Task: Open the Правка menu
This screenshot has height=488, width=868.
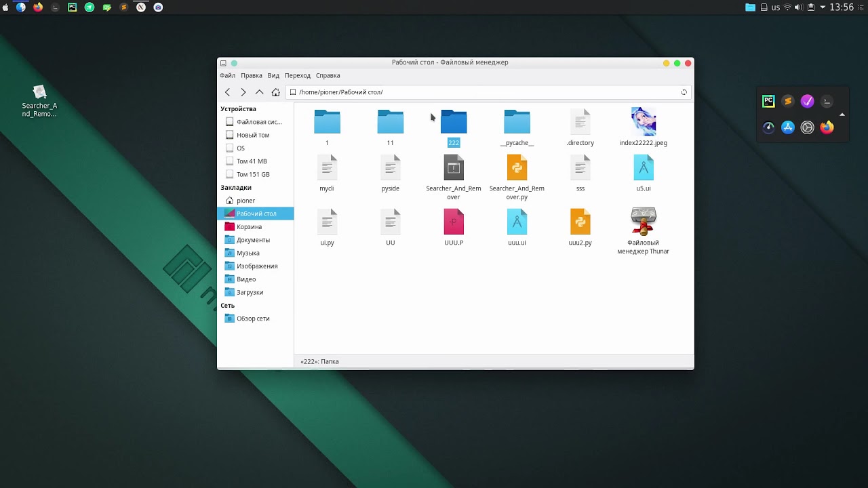Action: tap(252, 75)
